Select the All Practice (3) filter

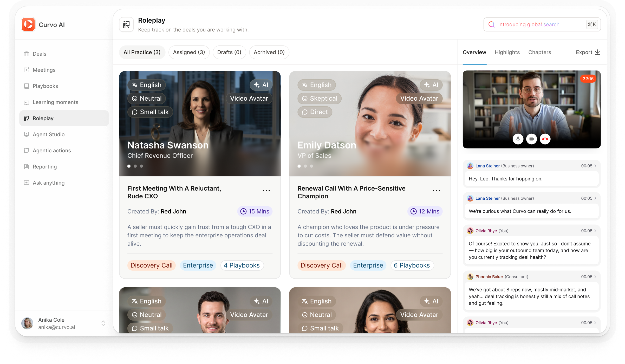(142, 52)
